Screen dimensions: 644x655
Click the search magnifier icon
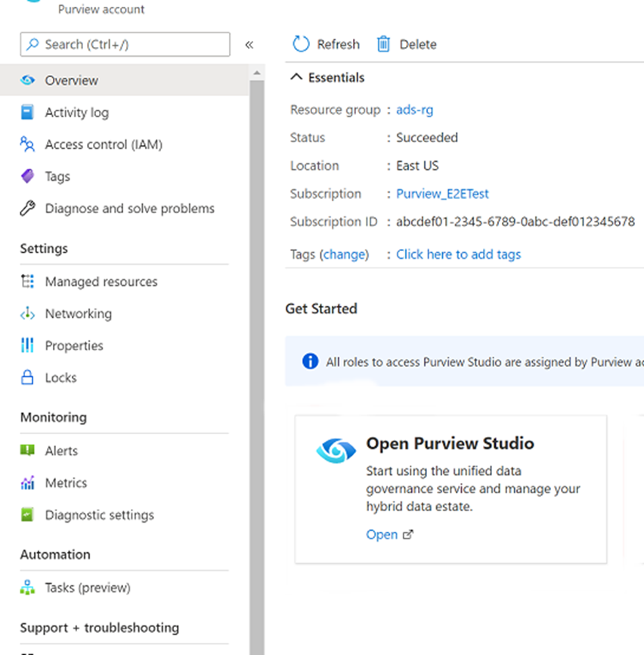[x=33, y=44]
